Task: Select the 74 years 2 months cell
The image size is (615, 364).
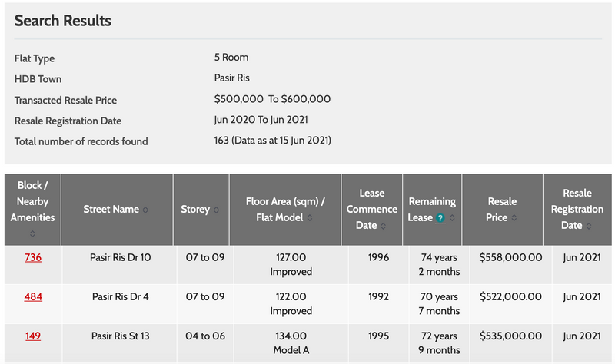Action: point(439,264)
